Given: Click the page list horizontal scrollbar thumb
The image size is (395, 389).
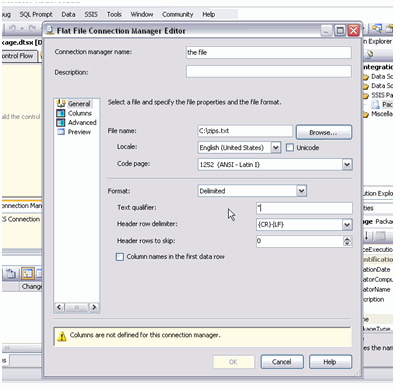Looking at the screenshot, I should (x=76, y=307).
